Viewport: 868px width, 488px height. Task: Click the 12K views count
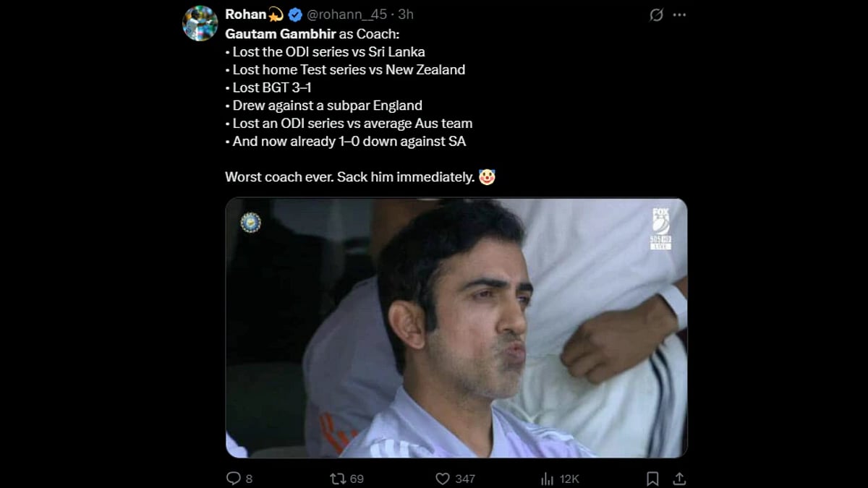pyautogui.click(x=569, y=479)
